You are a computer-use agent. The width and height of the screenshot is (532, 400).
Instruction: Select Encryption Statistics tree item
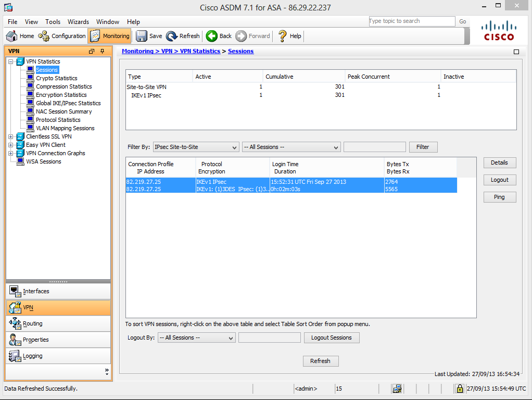pyautogui.click(x=61, y=95)
